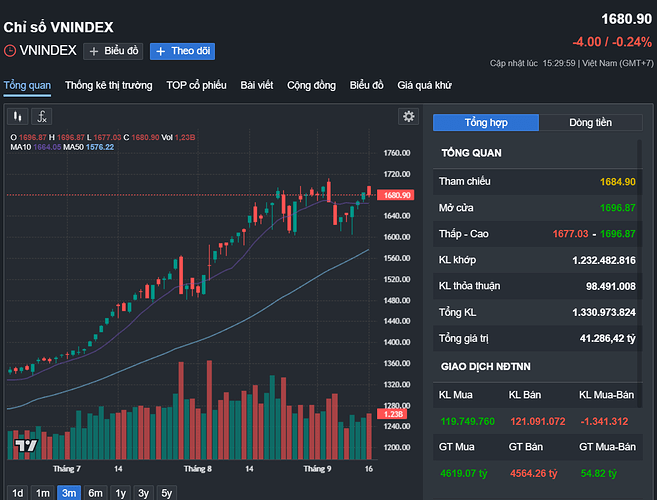This screenshot has width=657, height=500.
Task: Click the TradingView logo on chart
Action: [x=27, y=446]
